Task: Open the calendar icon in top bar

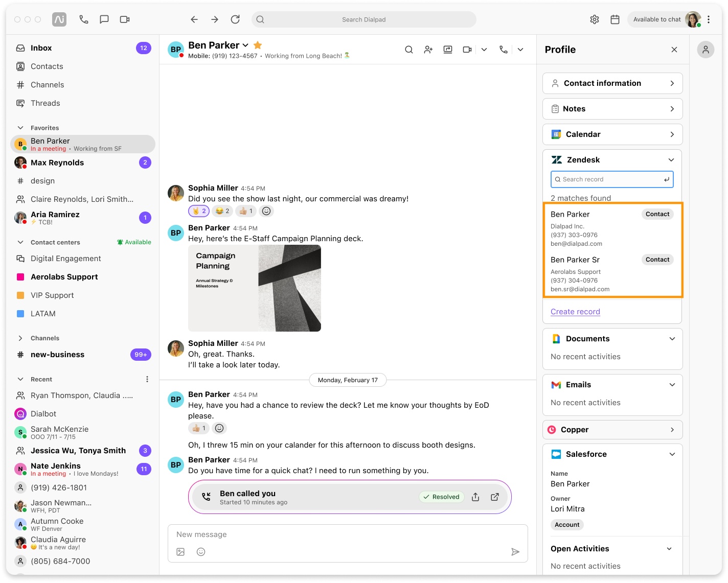Action: tap(615, 19)
